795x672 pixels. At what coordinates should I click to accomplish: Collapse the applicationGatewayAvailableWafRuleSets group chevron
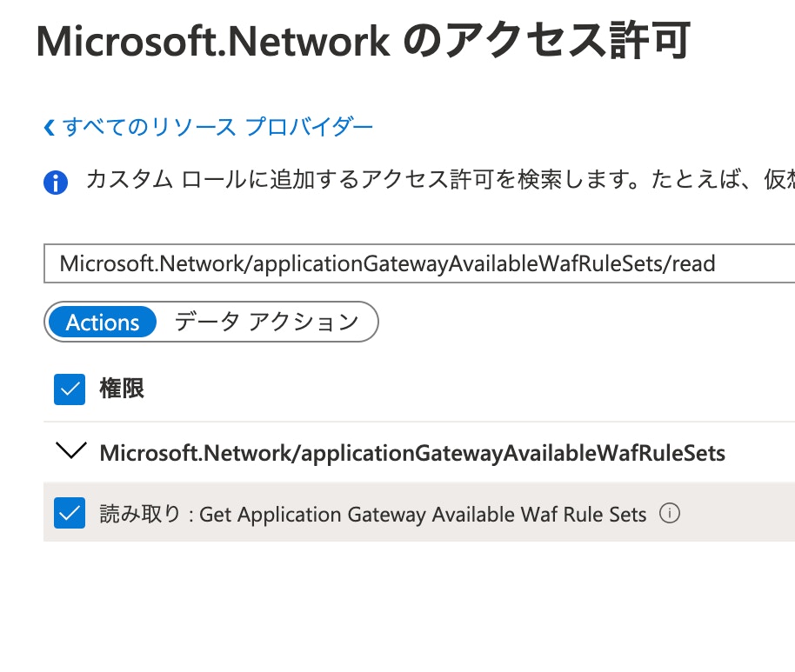click(70, 451)
